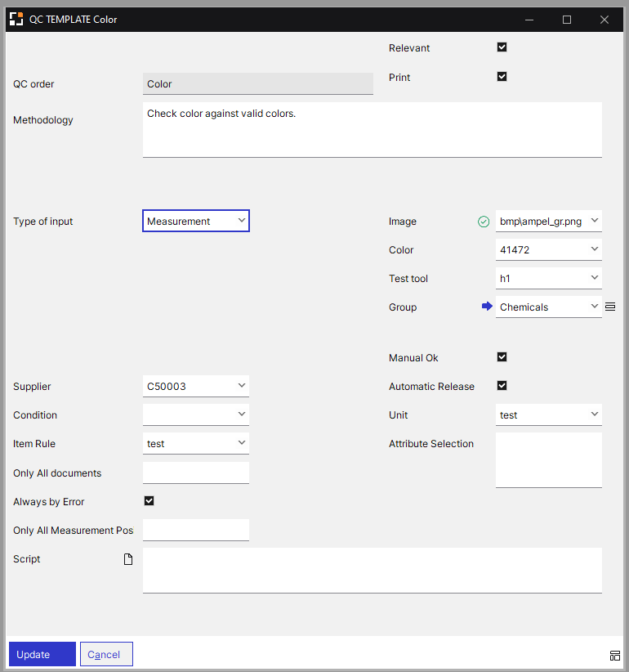This screenshot has width=629, height=672.
Task: Click the form layout icon in bottom-right corner
Action: pos(614,655)
